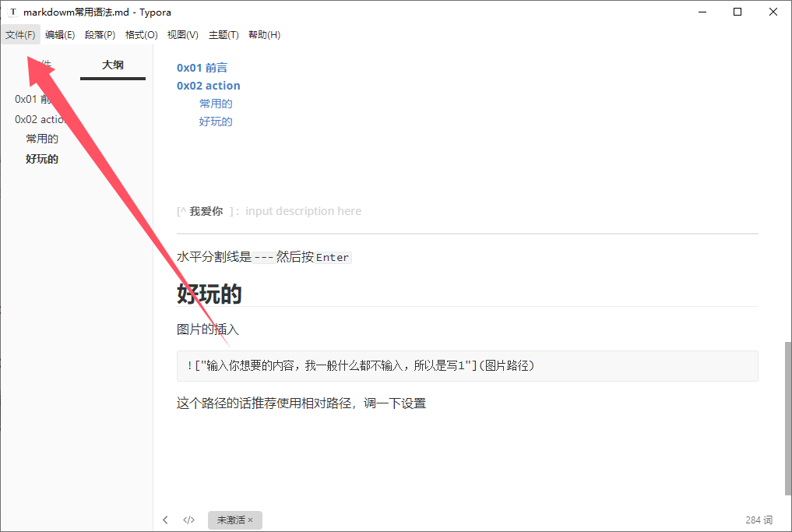Select 常用的 in the sidebar outline
The height and width of the screenshot is (532, 792).
coord(42,139)
